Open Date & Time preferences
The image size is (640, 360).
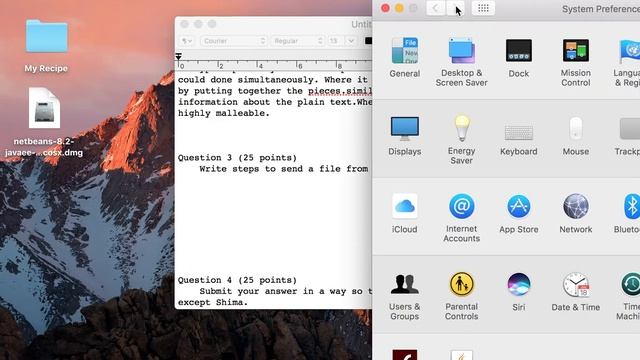pos(576,291)
